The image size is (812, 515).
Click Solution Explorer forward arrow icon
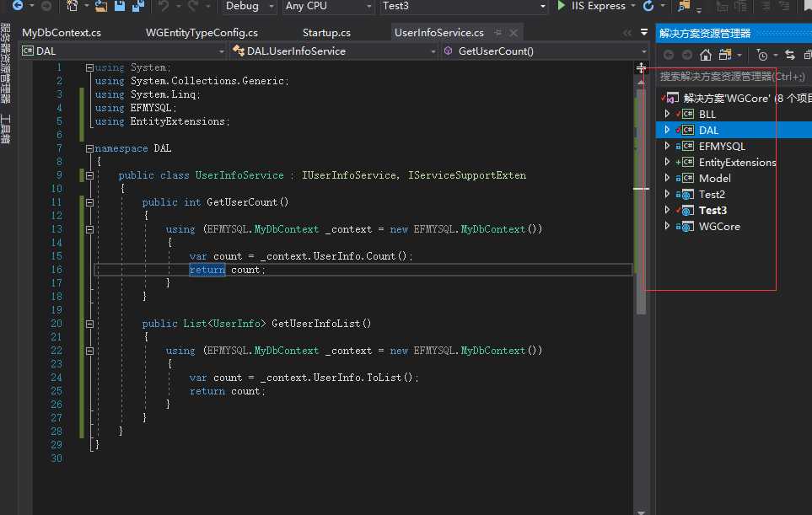(687, 55)
